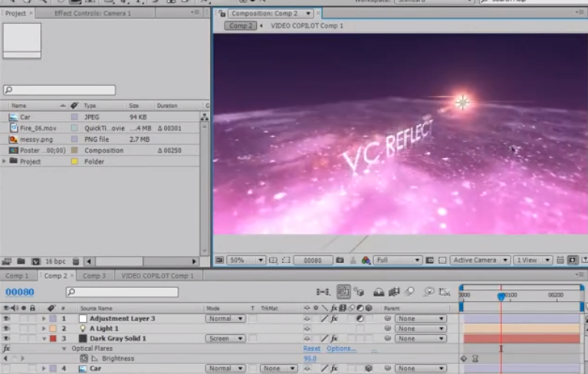Enable Motion Blur icon in timeline
This screenshot has width=588, height=374.
click(410, 292)
